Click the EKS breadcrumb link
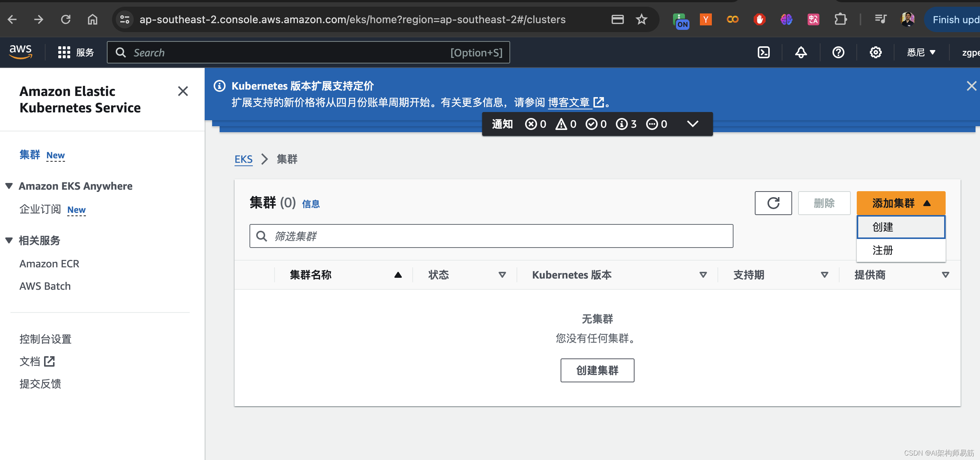This screenshot has width=980, height=460. coord(244,159)
